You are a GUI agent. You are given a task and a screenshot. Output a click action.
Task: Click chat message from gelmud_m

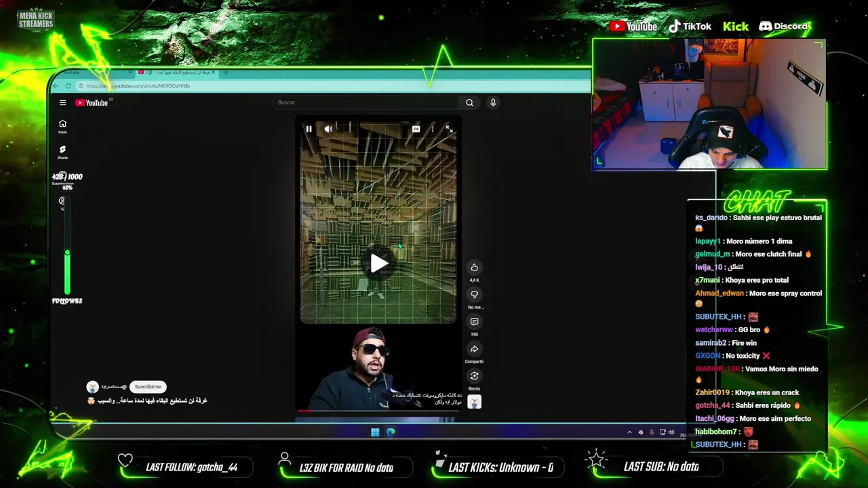pyautogui.click(x=753, y=254)
